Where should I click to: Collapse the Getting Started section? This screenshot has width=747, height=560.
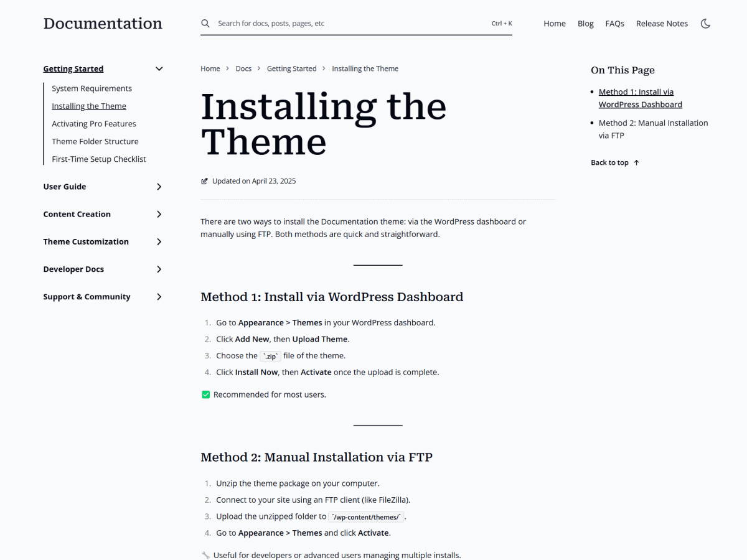tap(159, 68)
